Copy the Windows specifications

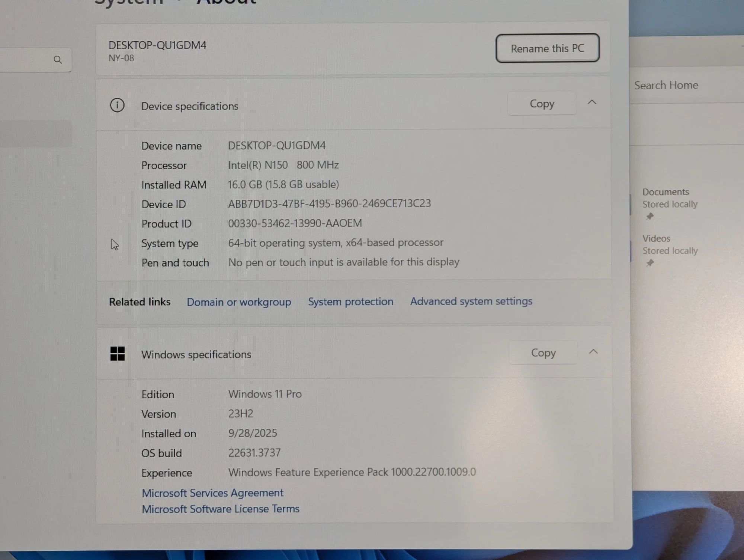pyautogui.click(x=543, y=353)
